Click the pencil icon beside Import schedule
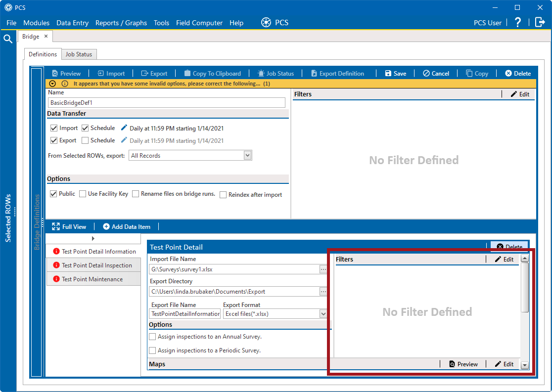Viewport: 552px width, 392px height. (124, 128)
